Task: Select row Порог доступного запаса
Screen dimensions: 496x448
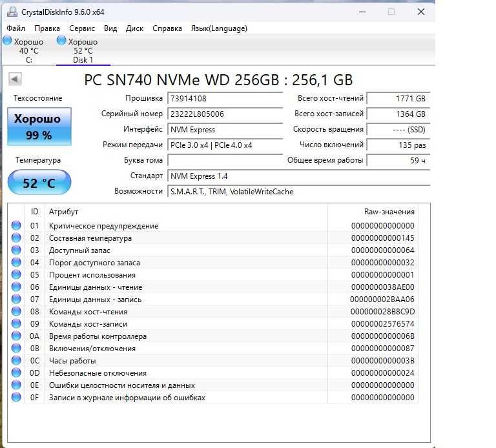Action: [x=213, y=263]
